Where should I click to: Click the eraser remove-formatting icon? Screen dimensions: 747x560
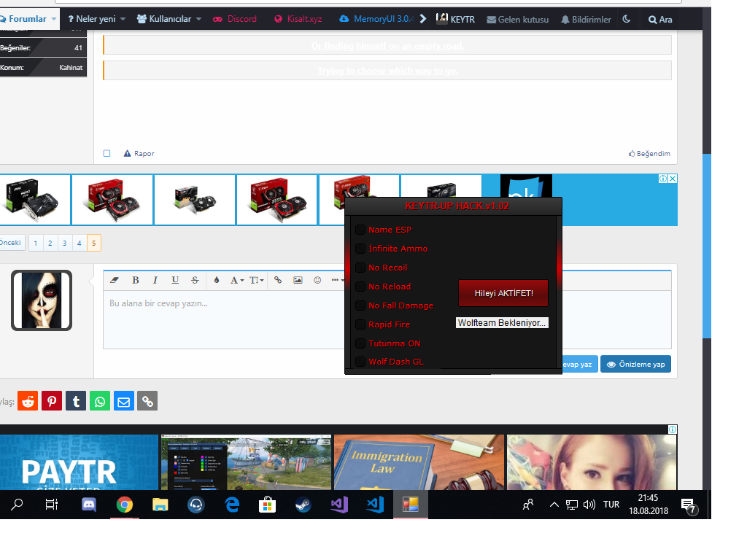tap(115, 280)
